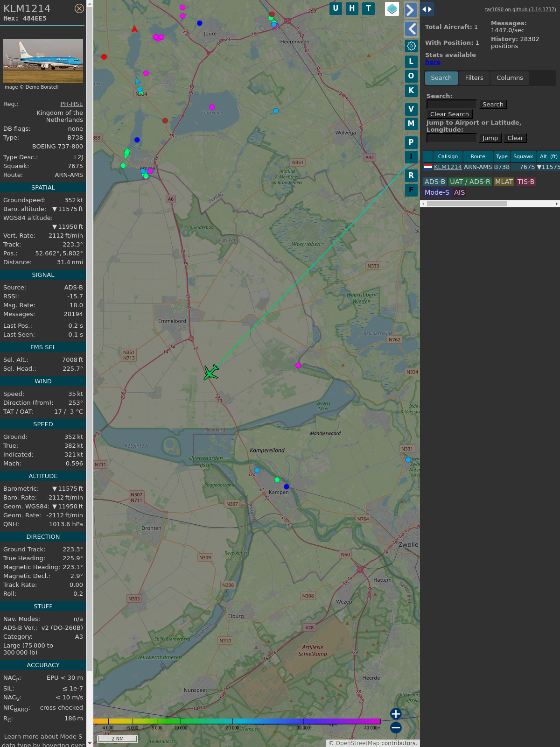Sort table by Route column
Image resolution: width=560 pixels, height=747 pixels.
(x=478, y=157)
